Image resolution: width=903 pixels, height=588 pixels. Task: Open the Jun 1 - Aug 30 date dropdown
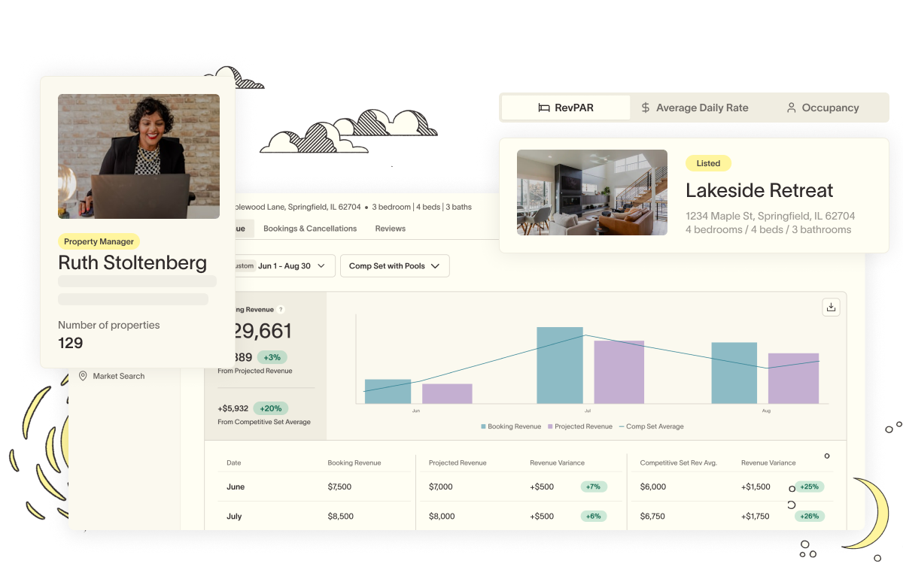[284, 266]
